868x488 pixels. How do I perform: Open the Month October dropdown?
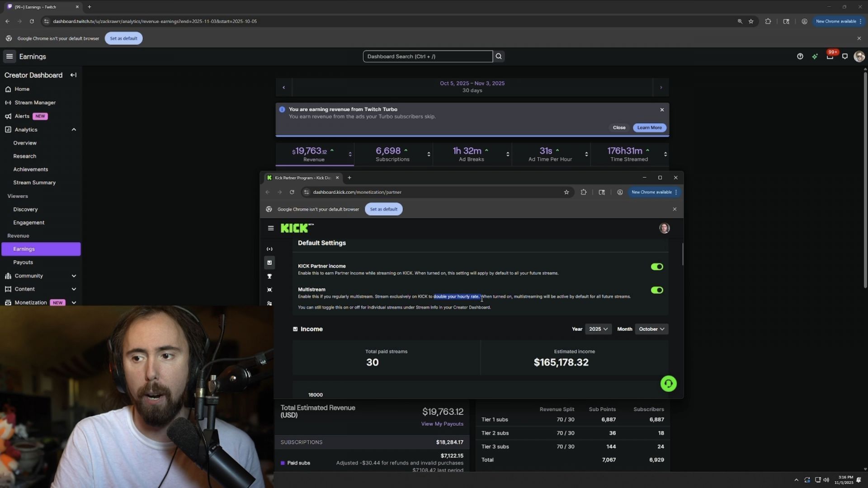[x=651, y=329]
